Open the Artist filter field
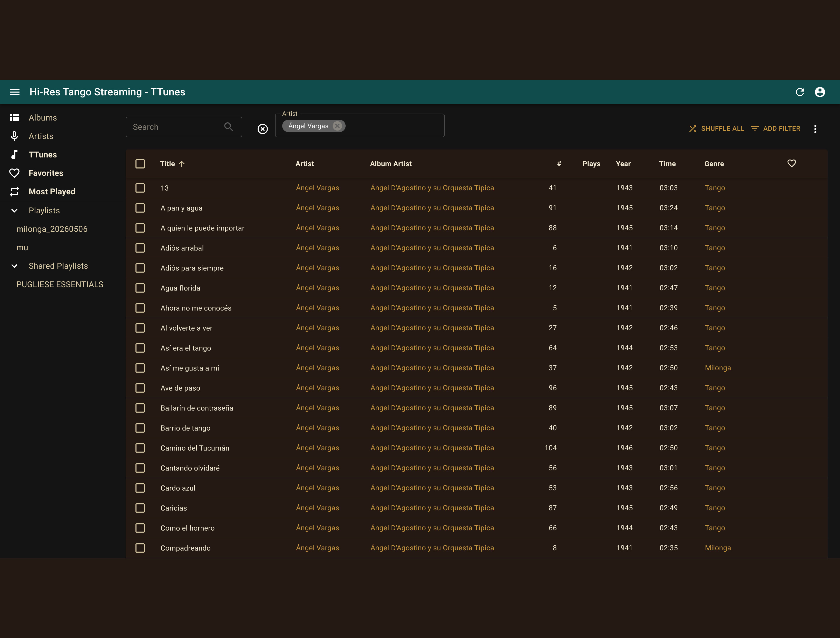 (x=360, y=126)
